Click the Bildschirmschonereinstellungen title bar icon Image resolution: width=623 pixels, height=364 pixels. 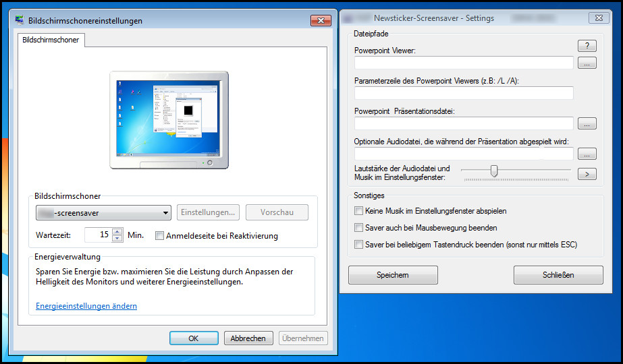click(x=20, y=20)
